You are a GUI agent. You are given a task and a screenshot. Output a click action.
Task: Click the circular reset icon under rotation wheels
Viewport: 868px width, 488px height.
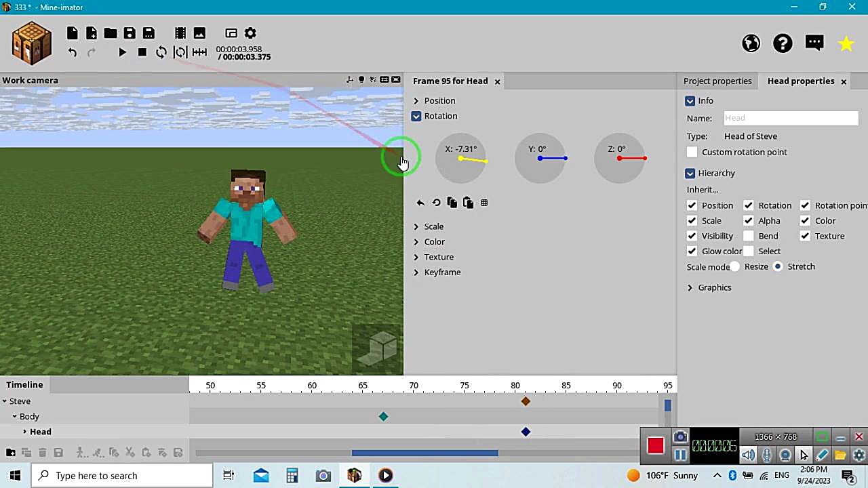click(436, 203)
